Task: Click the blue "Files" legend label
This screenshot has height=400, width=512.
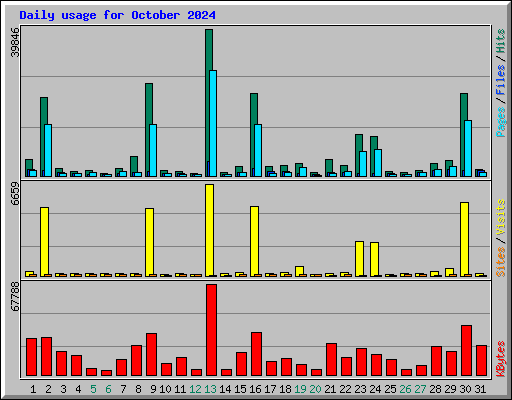Action: [x=501, y=80]
